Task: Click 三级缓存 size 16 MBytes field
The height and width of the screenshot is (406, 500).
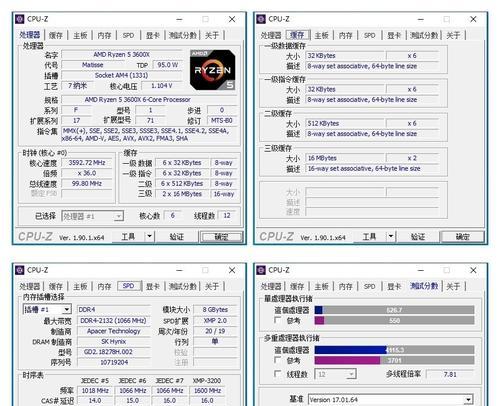Action: pos(345,158)
